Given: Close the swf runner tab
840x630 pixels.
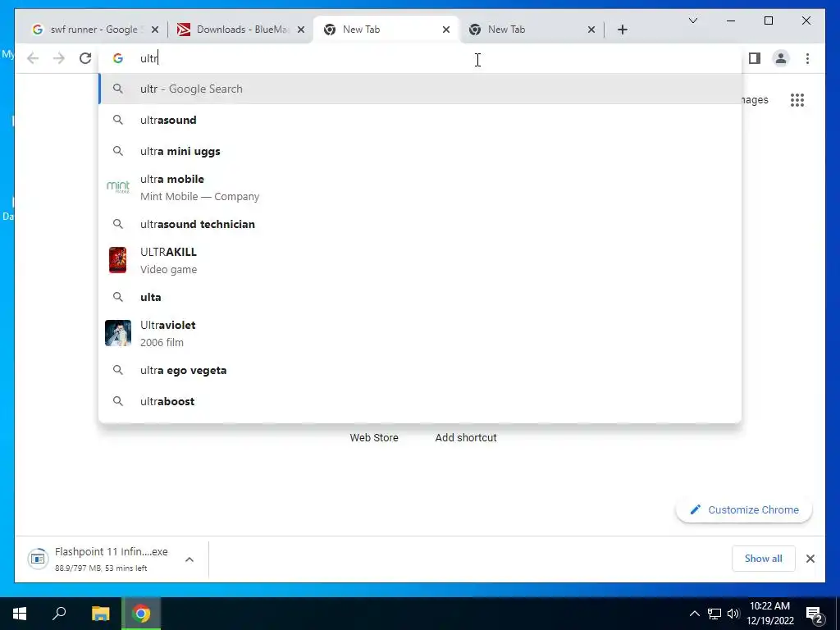Looking at the screenshot, I should (155, 30).
